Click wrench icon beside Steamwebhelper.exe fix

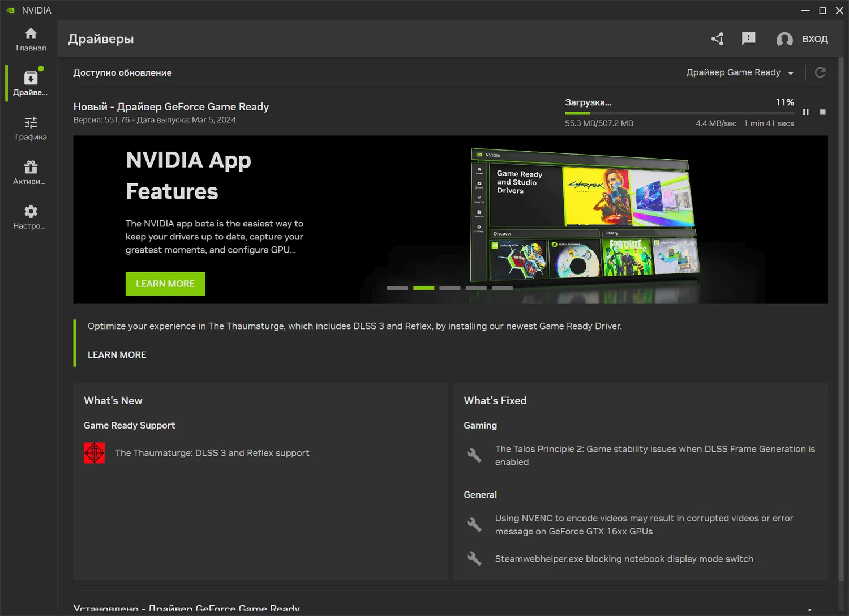(474, 559)
